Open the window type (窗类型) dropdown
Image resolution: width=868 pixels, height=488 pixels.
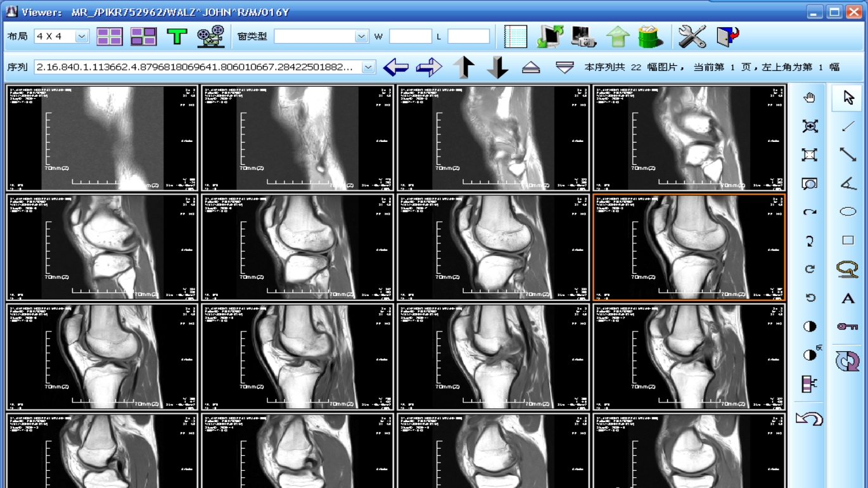click(x=361, y=37)
